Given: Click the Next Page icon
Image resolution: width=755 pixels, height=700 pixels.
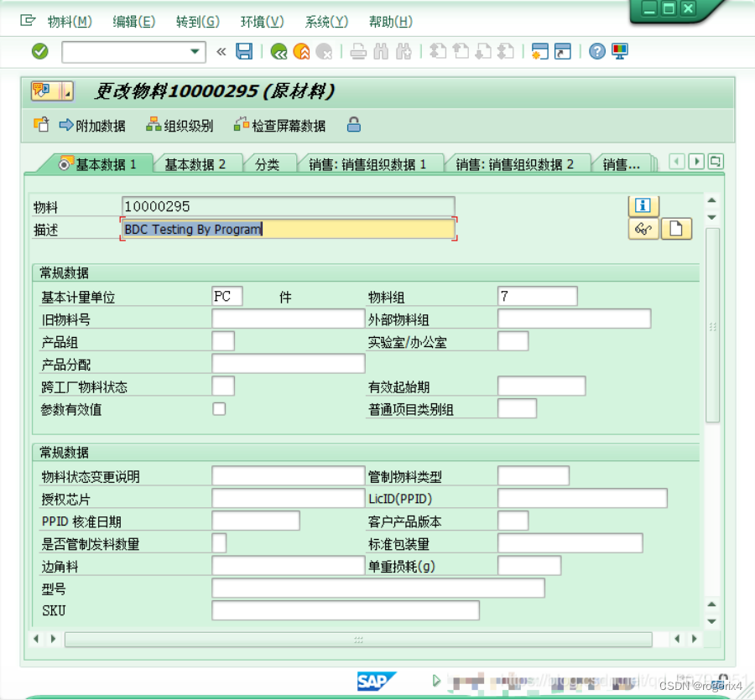Looking at the screenshot, I should (483, 51).
